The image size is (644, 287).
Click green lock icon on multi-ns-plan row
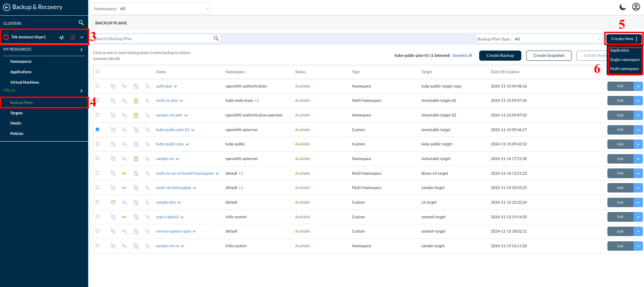point(136,101)
